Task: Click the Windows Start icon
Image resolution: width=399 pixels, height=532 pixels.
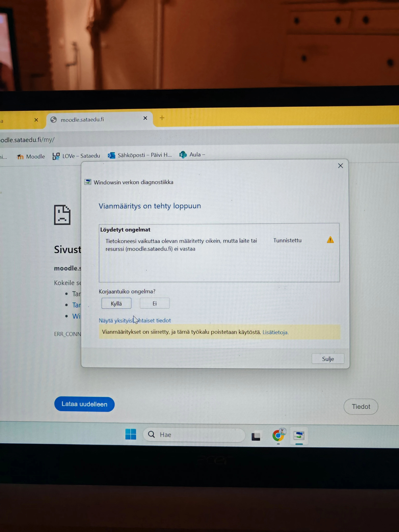Action: tap(131, 434)
